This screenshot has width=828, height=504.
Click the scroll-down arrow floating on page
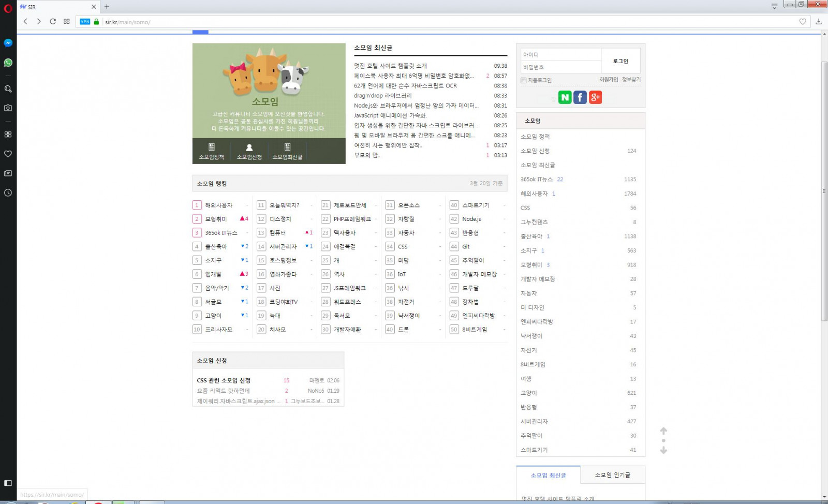[x=663, y=450]
